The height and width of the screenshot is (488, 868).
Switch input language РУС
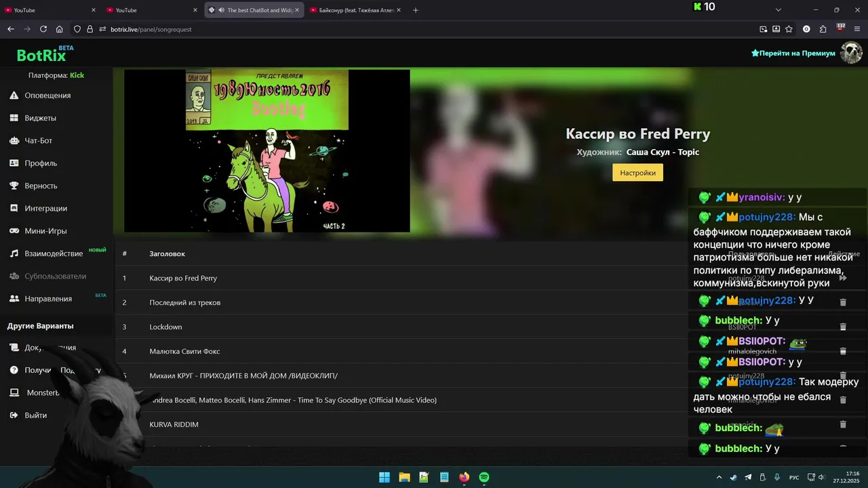(x=794, y=477)
